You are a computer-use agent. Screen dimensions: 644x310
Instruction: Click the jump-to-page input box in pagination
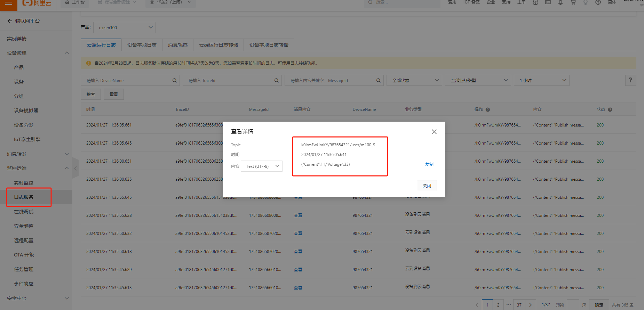(573, 305)
